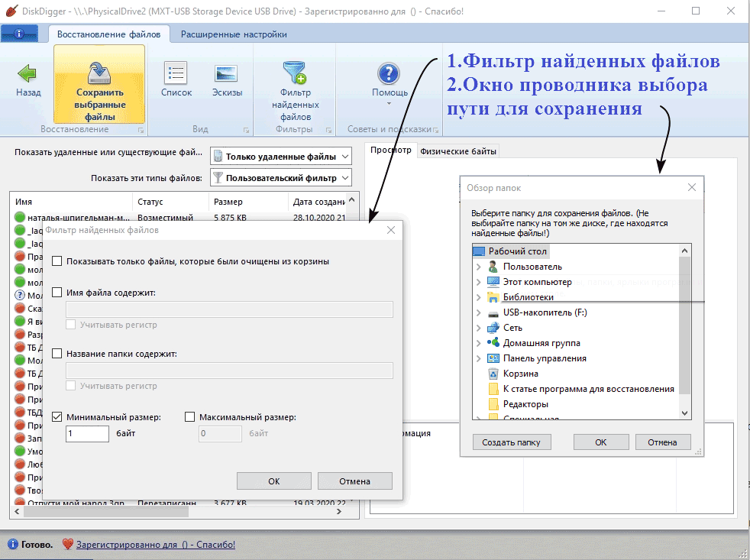Click the info icon next to Готово in status bar
The image size is (750, 560).
point(13,545)
